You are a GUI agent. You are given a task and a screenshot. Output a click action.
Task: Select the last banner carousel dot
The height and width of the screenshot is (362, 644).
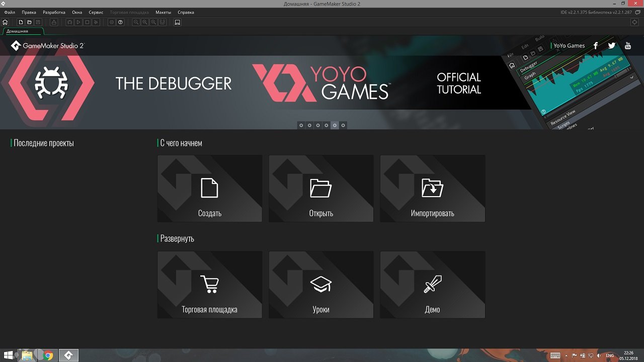(x=343, y=125)
